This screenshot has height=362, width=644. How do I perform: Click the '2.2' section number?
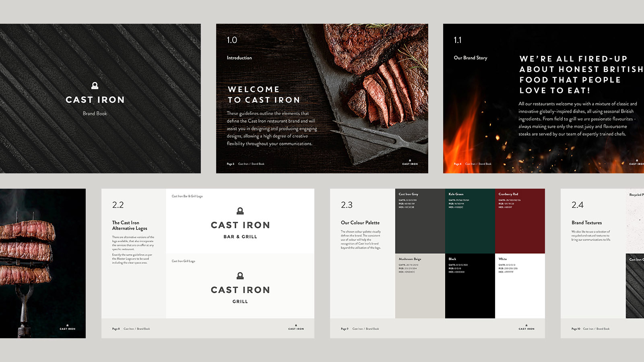pyautogui.click(x=118, y=205)
